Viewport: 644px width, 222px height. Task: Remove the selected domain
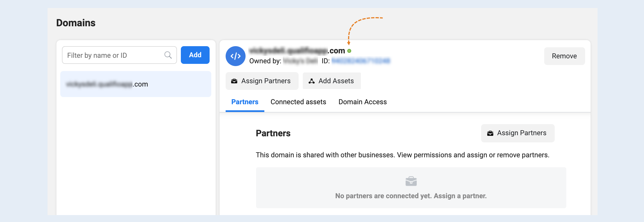point(564,56)
